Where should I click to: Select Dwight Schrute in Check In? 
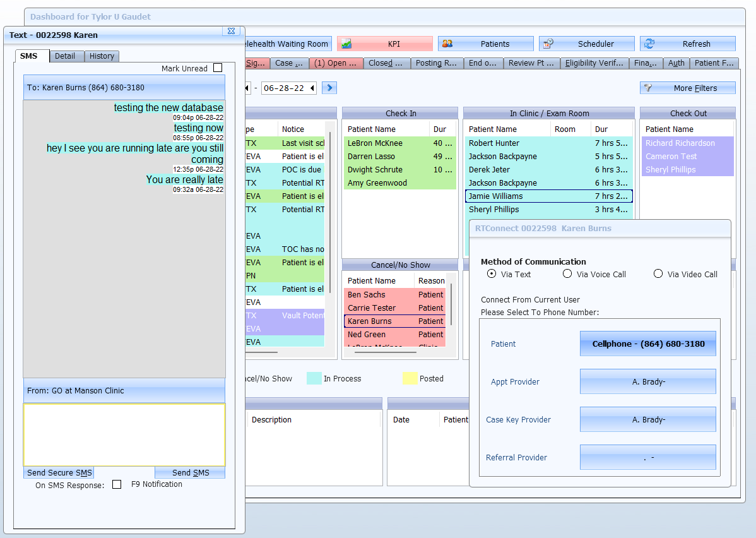tap(399, 169)
